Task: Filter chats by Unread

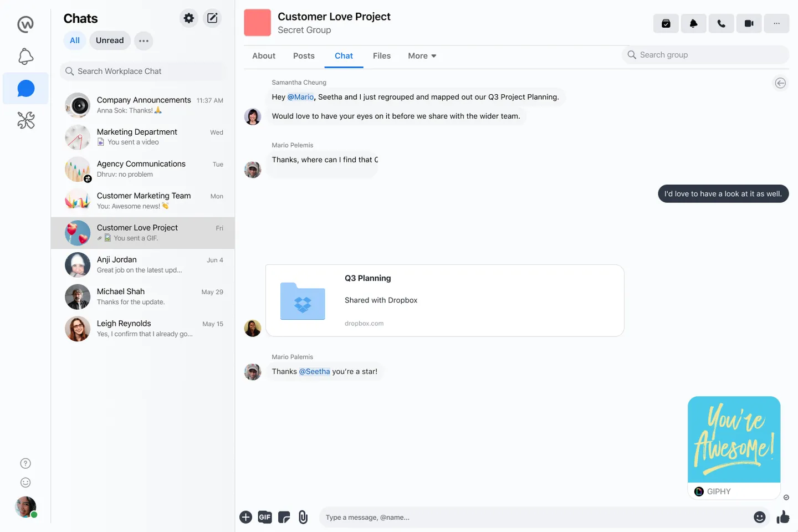Action: click(x=110, y=40)
